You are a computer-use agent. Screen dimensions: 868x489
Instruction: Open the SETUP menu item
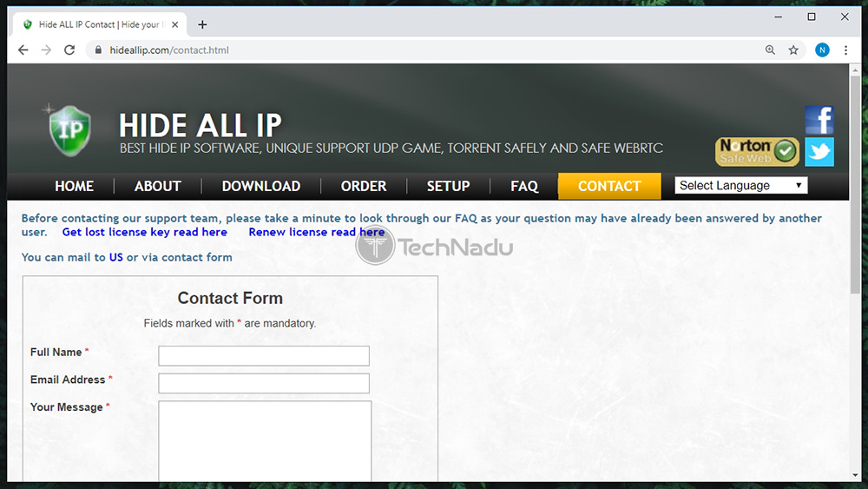(449, 186)
